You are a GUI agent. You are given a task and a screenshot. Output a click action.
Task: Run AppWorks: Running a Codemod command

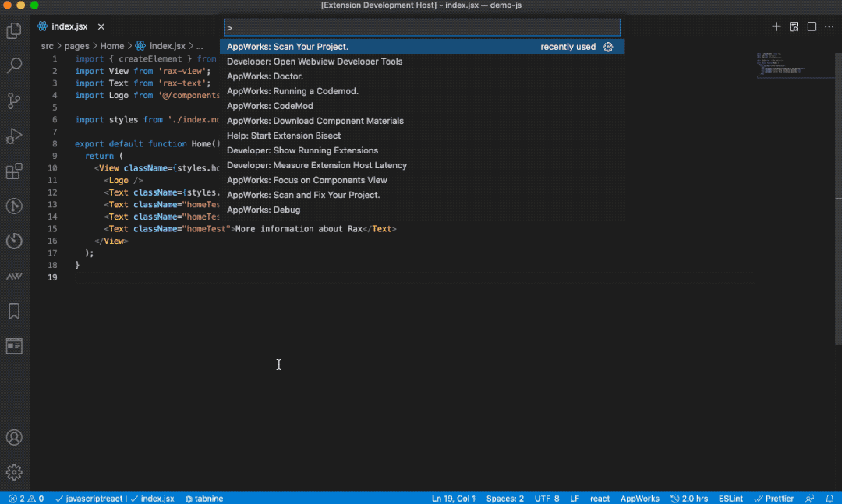tap(422, 91)
